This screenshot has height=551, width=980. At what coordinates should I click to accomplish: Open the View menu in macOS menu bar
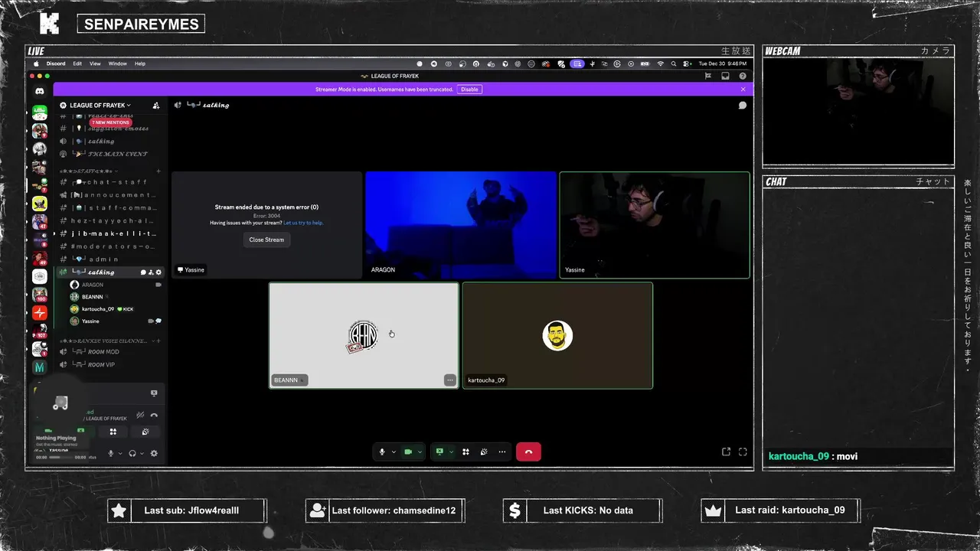click(95, 64)
